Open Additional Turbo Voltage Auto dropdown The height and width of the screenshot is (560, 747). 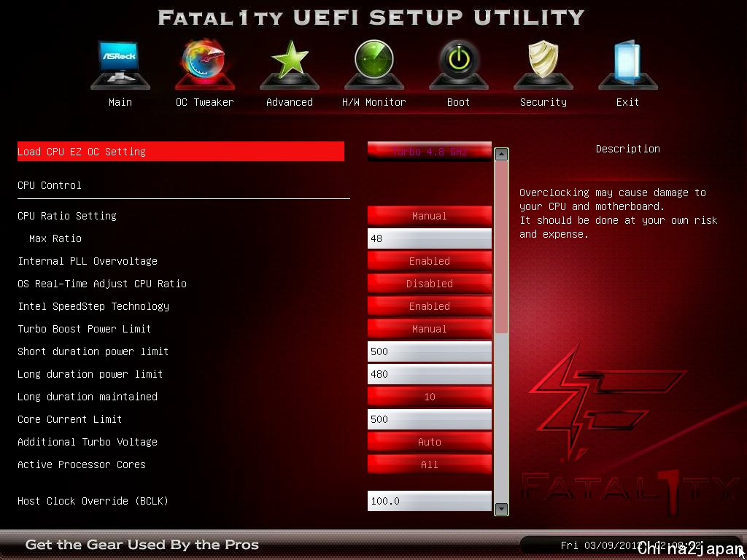point(429,442)
